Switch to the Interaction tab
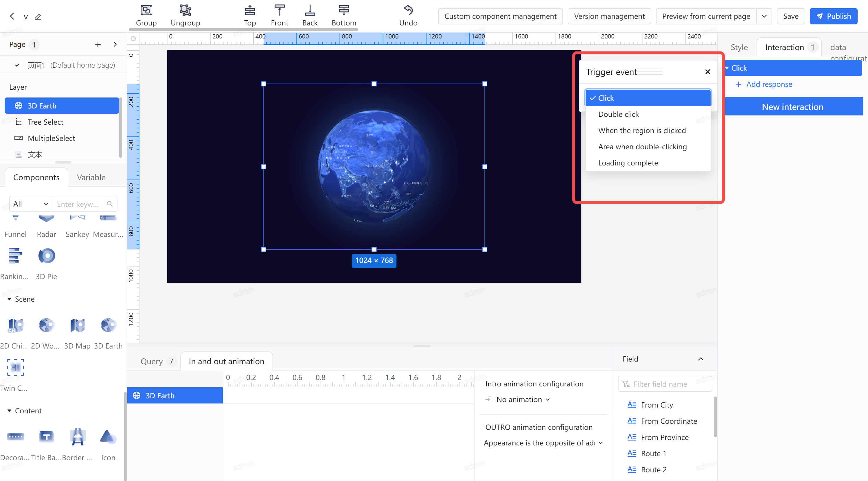Viewport: 868px width, 481px height. point(789,47)
